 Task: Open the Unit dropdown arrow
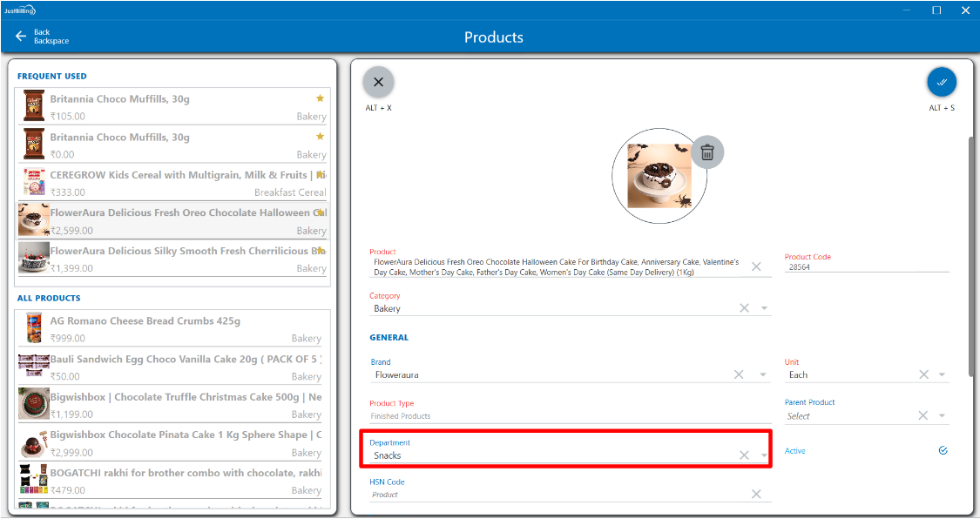click(x=942, y=374)
